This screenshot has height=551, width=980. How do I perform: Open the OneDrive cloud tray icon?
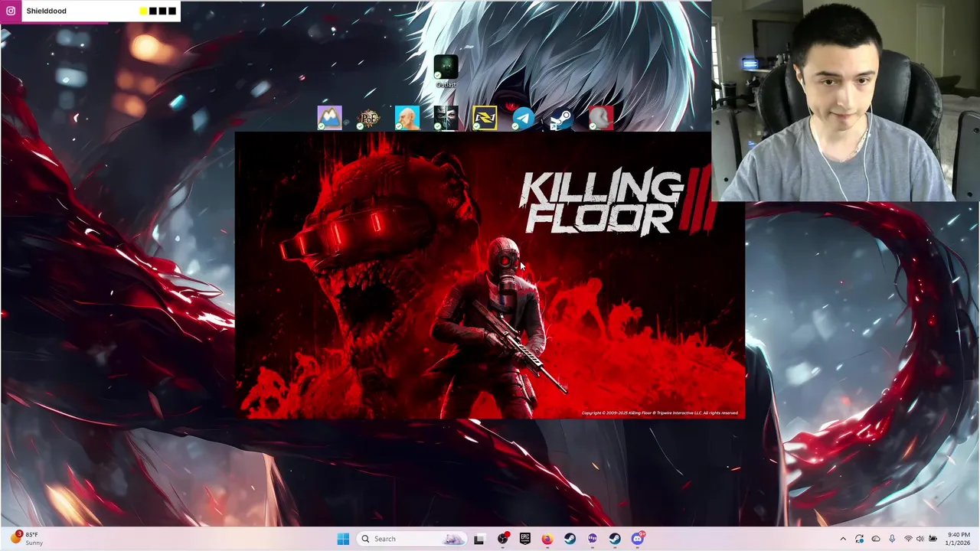(876, 539)
